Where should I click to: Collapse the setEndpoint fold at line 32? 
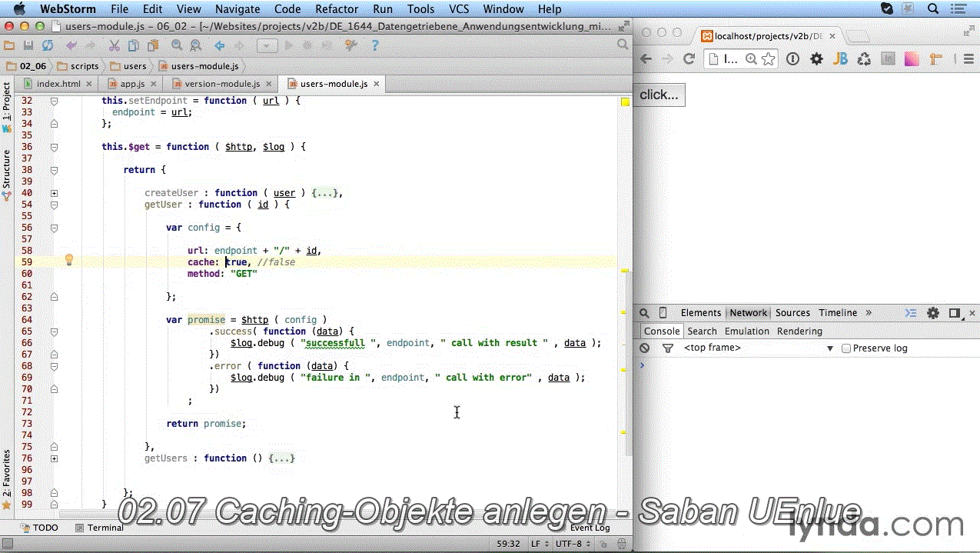[54, 101]
